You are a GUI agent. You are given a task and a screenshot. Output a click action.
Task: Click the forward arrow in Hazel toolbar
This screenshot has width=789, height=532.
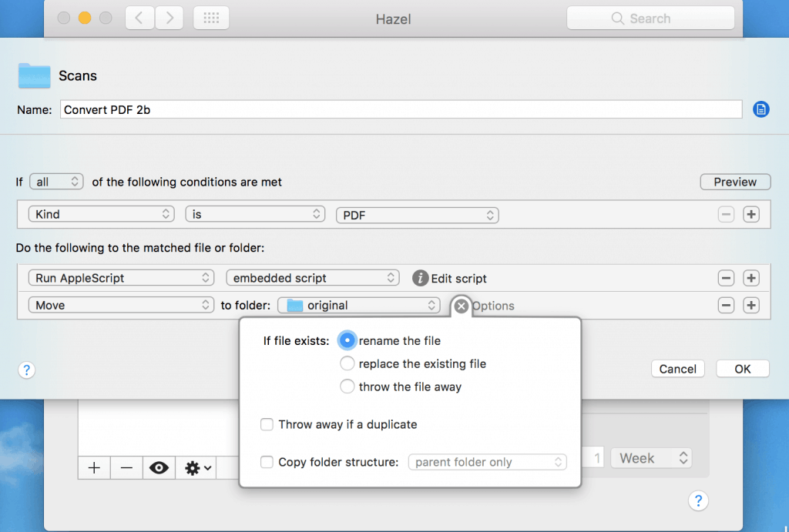(x=169, y=18)
